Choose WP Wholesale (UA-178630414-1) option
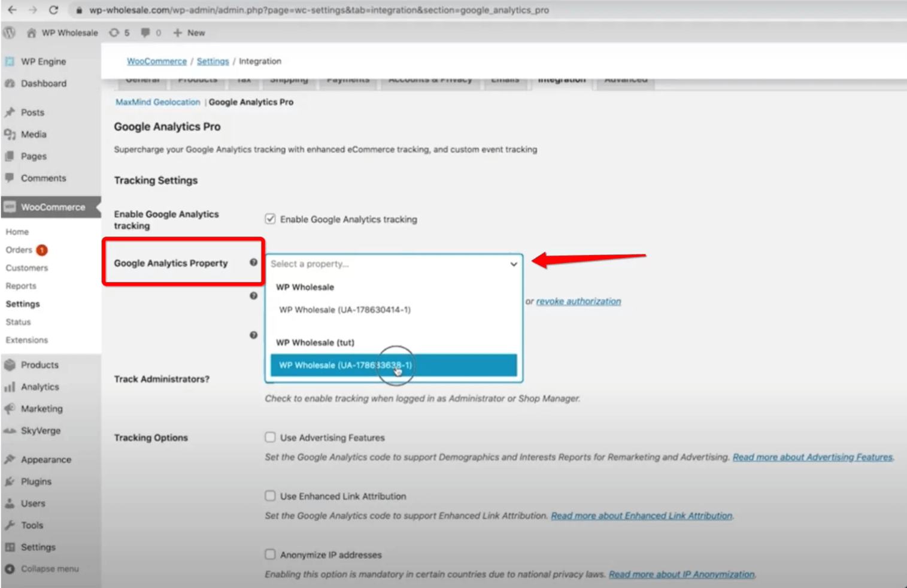Image resolution: width=907 pixels, height=588 pixels. click(x=393, y=310)
